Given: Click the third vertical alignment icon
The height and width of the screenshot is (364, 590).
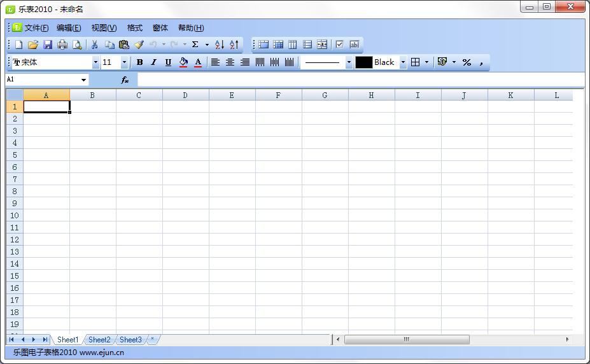Looking at the screenshot, I should point(289,62).
